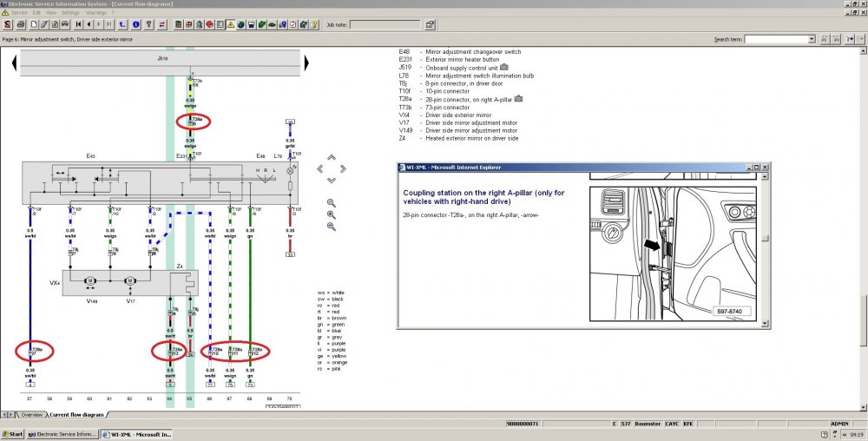
Task: Click the green book toolbar icon
Action: coord(261,24)
